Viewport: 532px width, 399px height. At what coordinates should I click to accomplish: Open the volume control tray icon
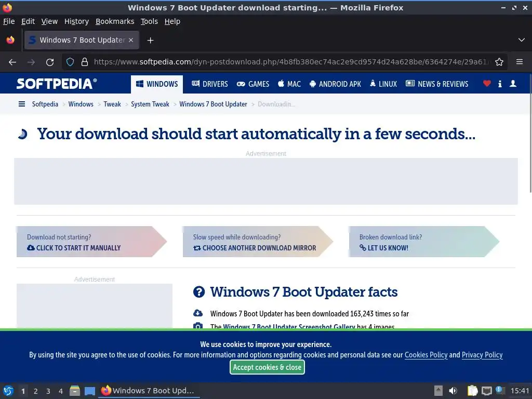click(x=453, y=391)
